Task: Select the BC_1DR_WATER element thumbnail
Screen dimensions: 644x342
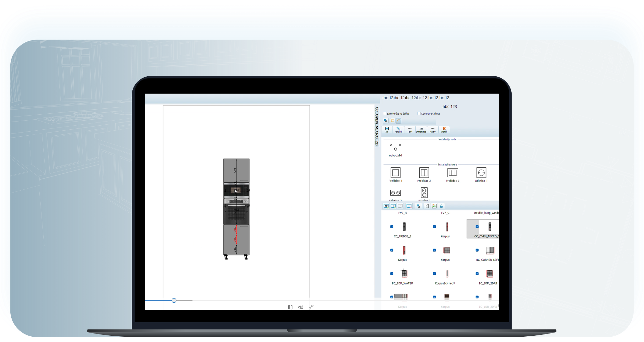Action: (x=404, y=274)
